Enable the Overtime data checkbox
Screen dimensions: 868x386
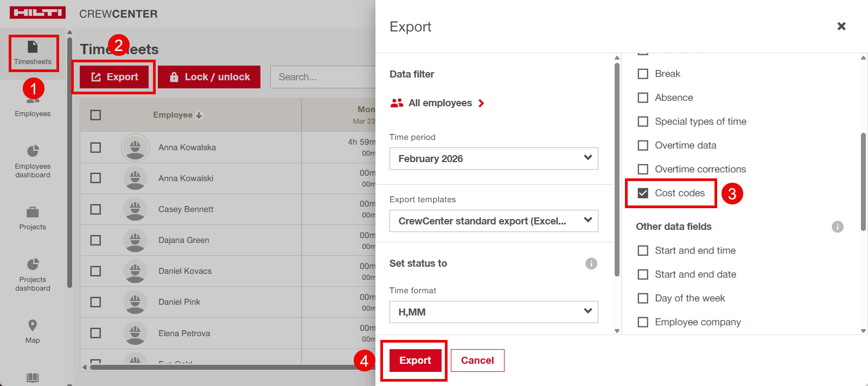coord(643,145)
